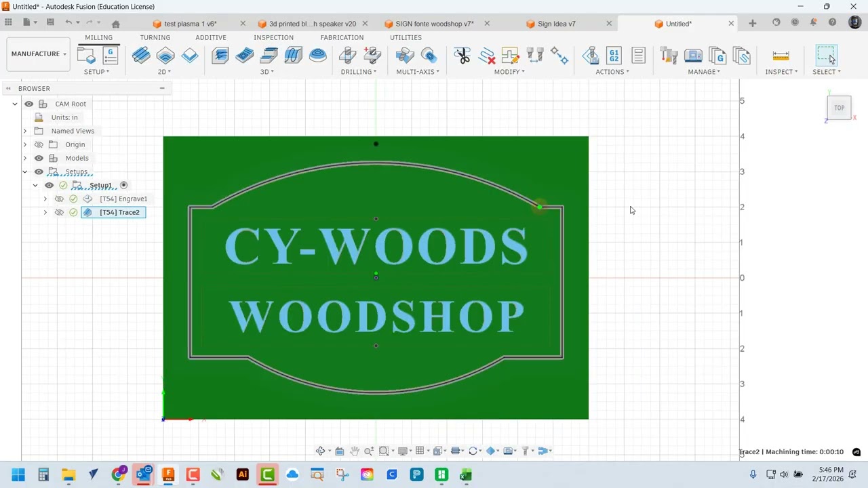Screen dimensions: 868x488
Task: Toggle visibility of CAM Root
Action: point(29,104)
